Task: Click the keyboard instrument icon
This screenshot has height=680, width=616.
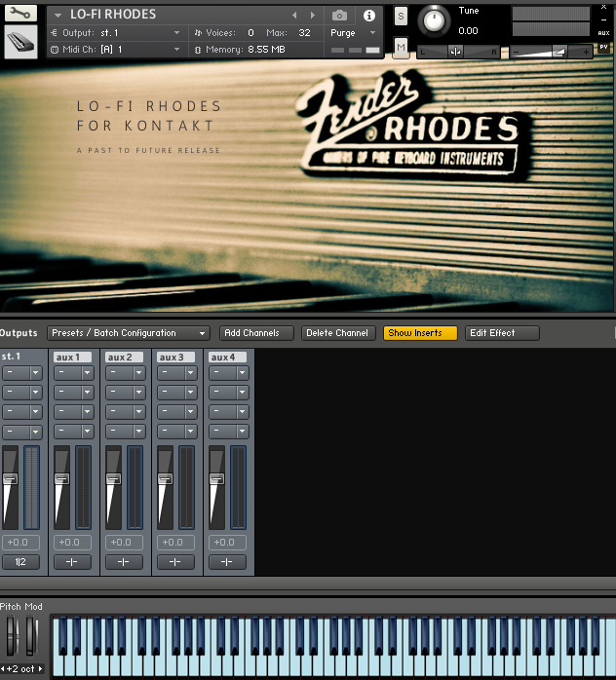Action: [x=20, y=42]
